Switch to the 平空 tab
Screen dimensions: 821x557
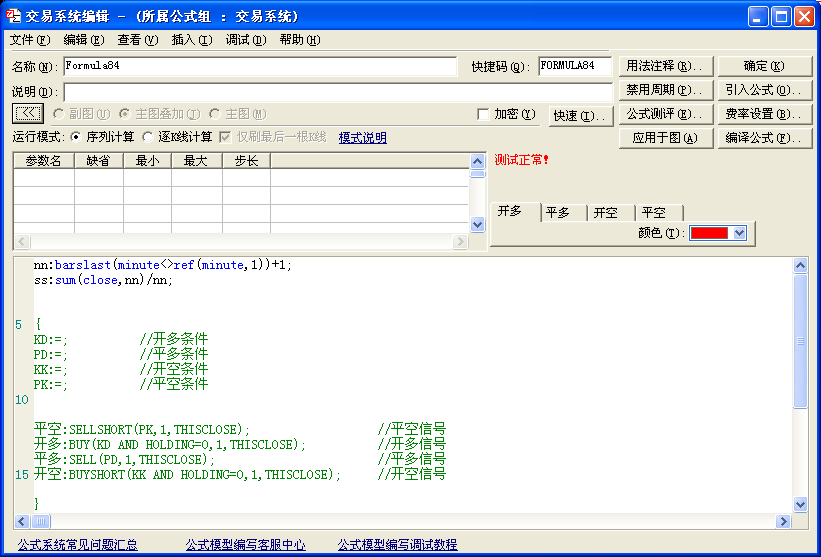pos(659,213)
